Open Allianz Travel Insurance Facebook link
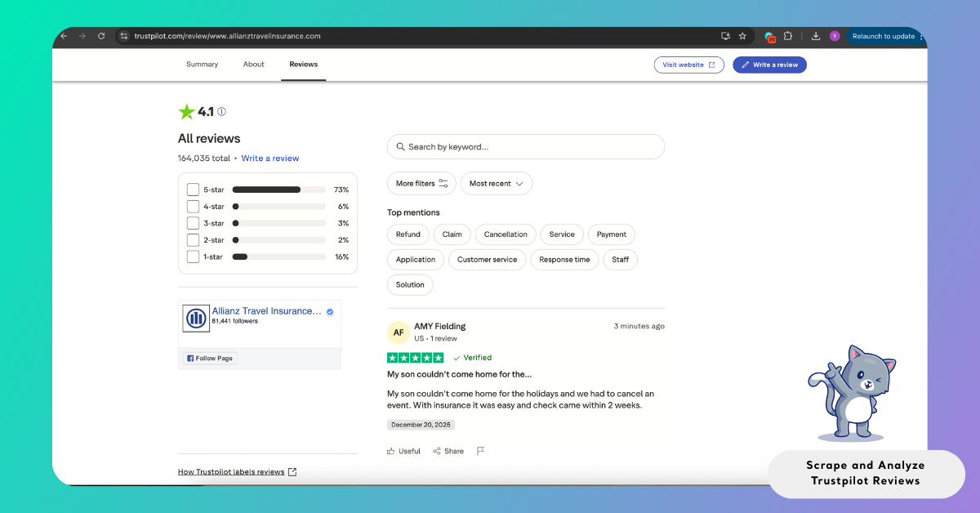Image resolution: width=980 pixels, height=513 pixels. (266, 311)
